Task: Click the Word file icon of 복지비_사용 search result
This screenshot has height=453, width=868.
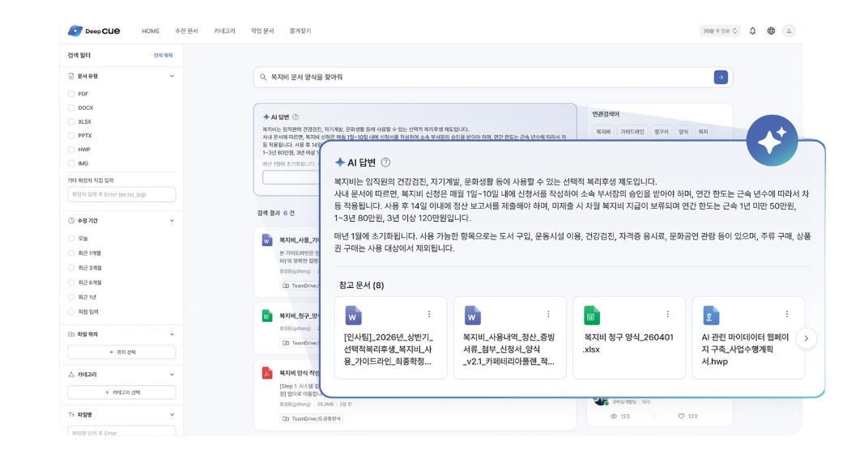Action: tap(267, 240)
